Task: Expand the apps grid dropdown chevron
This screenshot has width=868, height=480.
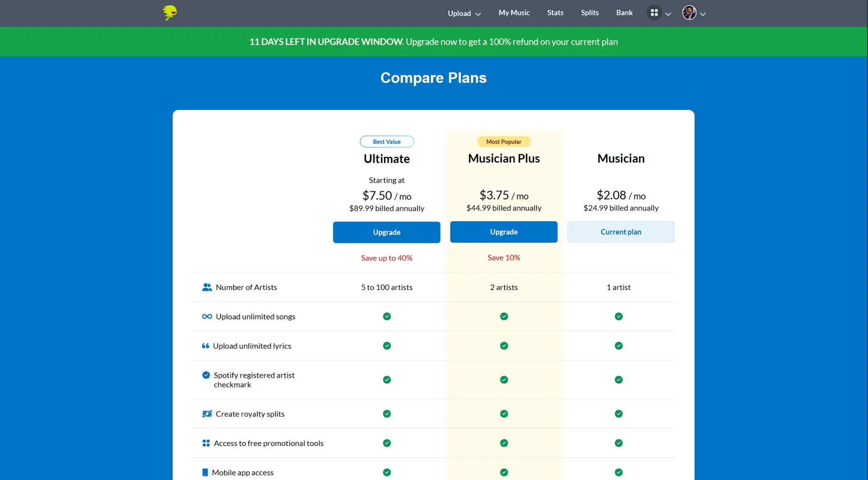Action: click(x=668, y=14)
